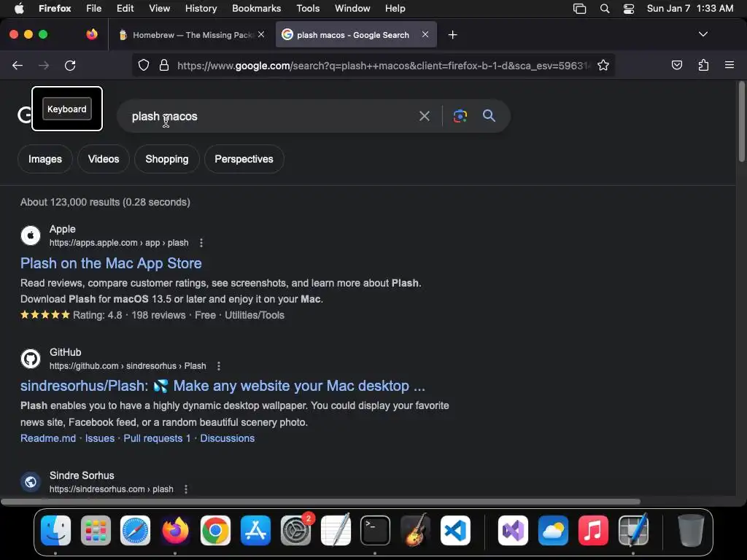Viewport: 747px width, 560px height.
Task: Open App Store from the Dock
Action: (255, 531)
